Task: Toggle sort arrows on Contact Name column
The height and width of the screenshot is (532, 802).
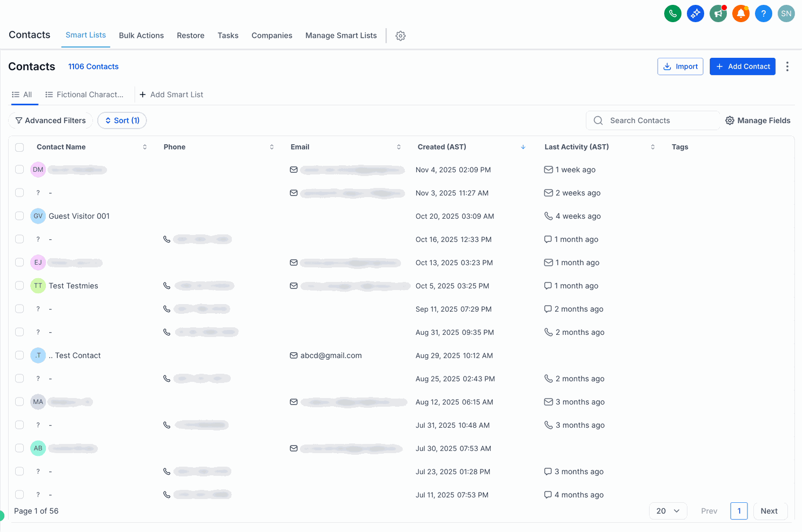Action: [x=145, y=147]
